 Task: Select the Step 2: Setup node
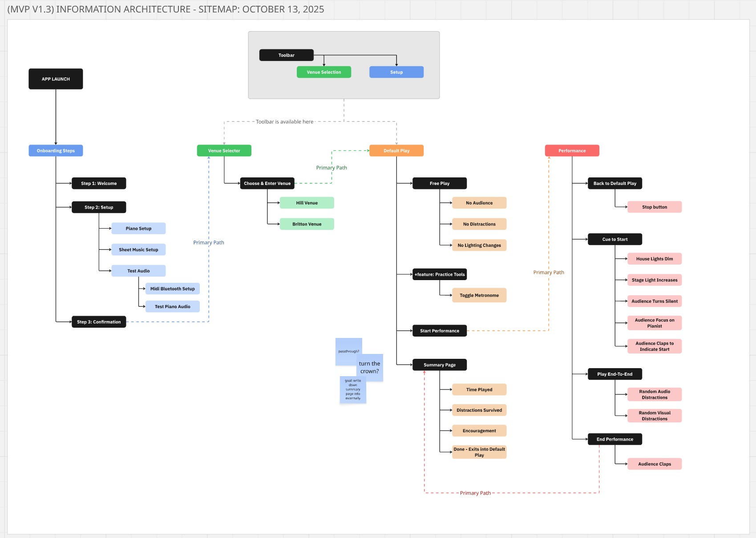99,207
